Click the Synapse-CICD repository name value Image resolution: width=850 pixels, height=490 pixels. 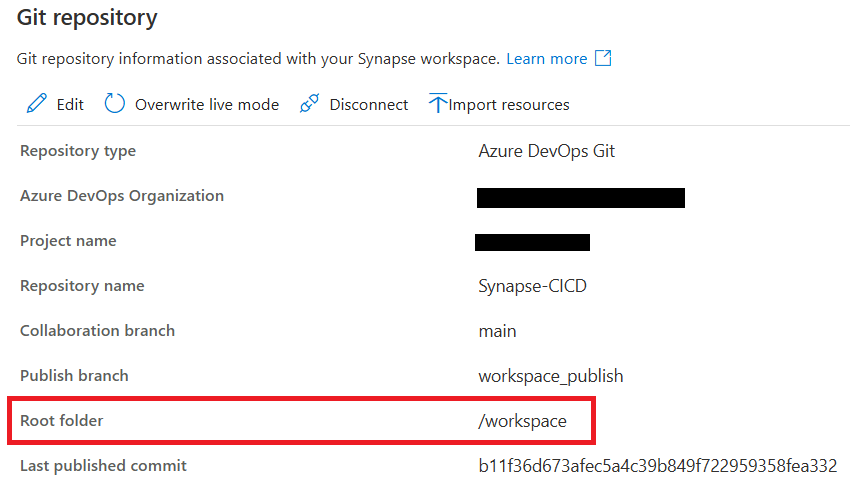click(x=532, y=286)
